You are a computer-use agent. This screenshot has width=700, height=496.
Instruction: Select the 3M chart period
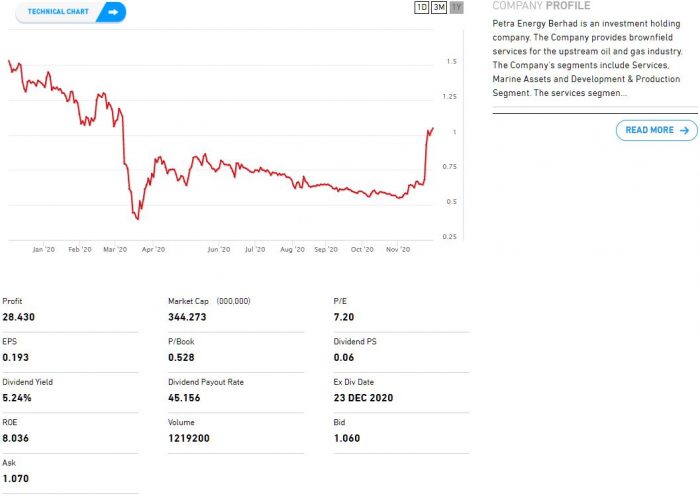[x=439, y=7]
